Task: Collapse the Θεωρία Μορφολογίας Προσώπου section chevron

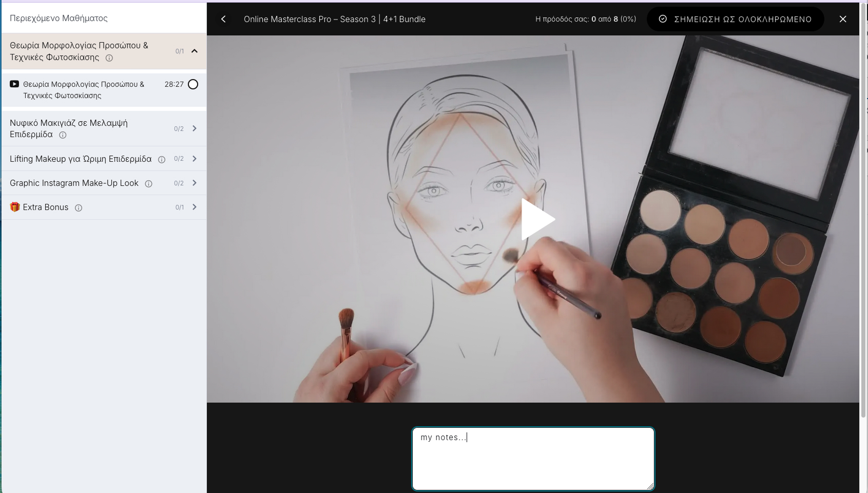Action: pos(195,51)
